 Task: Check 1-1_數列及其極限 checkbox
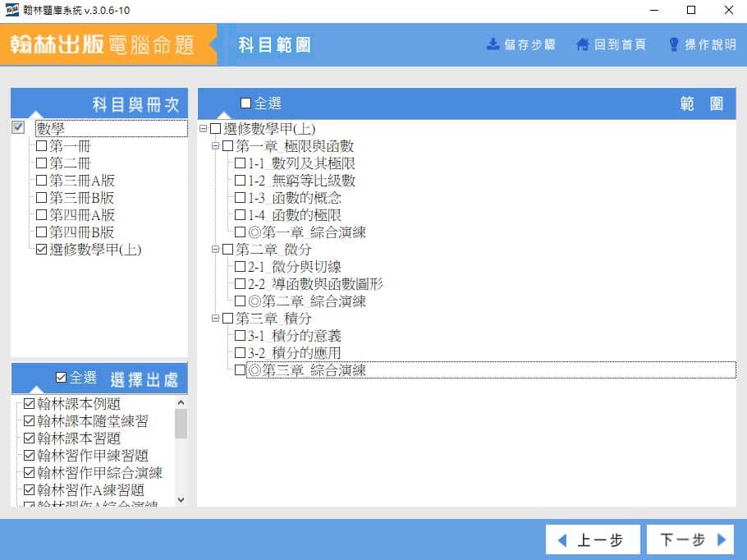pos(240,163)
